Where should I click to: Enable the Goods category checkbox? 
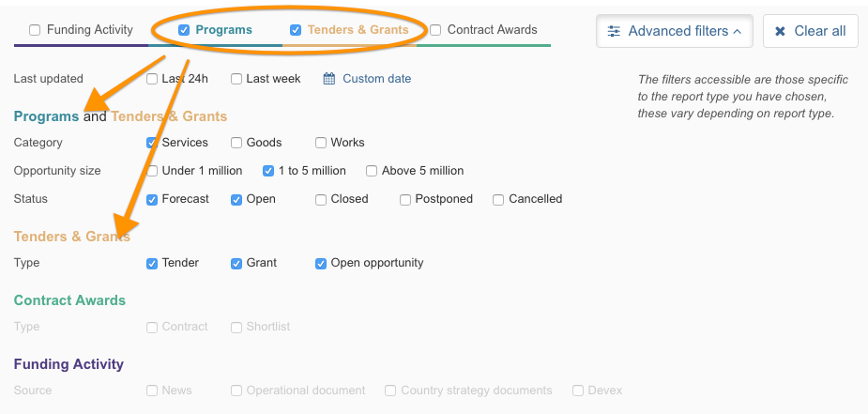(236, 143)
